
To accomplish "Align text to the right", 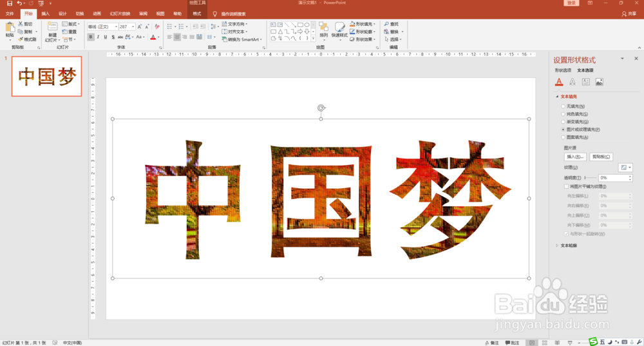I will 184,37.
